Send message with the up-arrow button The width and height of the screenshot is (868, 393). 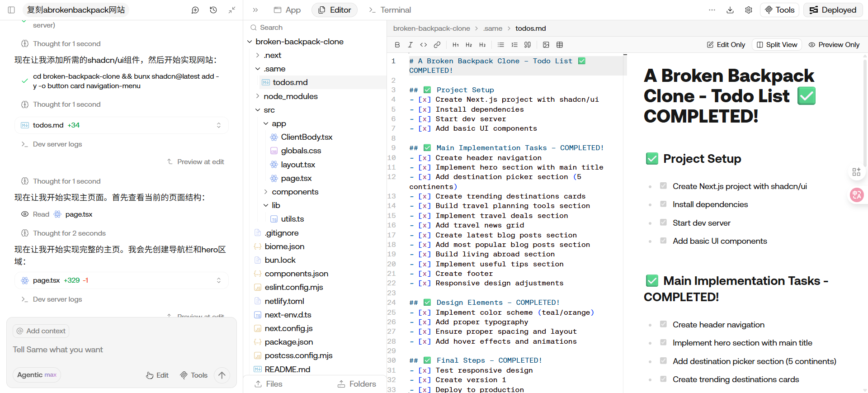pos(222,375)
